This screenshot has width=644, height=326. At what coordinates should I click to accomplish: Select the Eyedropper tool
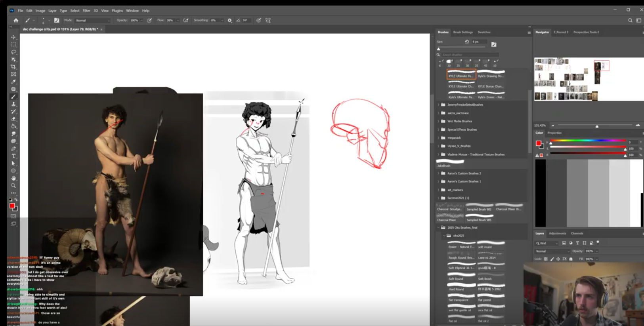coord(13,82)
